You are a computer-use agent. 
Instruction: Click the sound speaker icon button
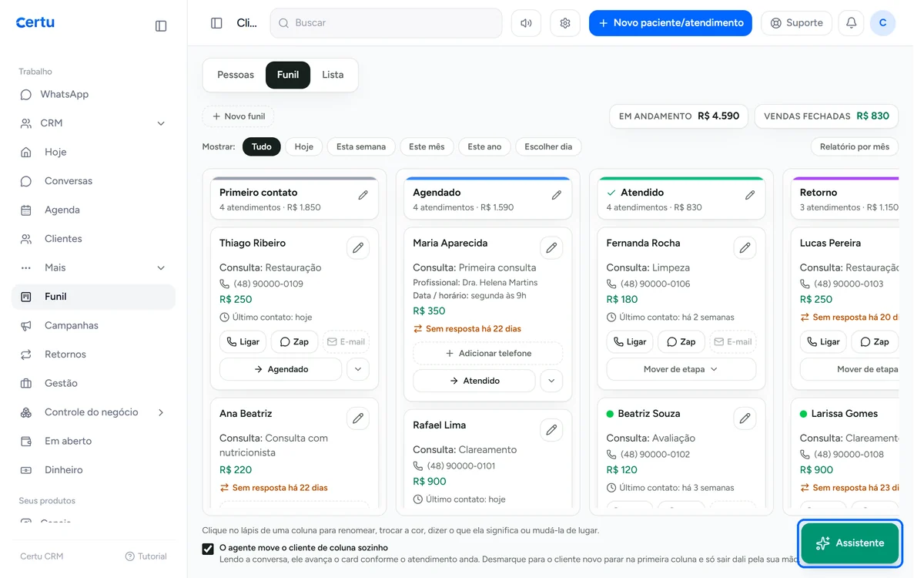point(526,23)
